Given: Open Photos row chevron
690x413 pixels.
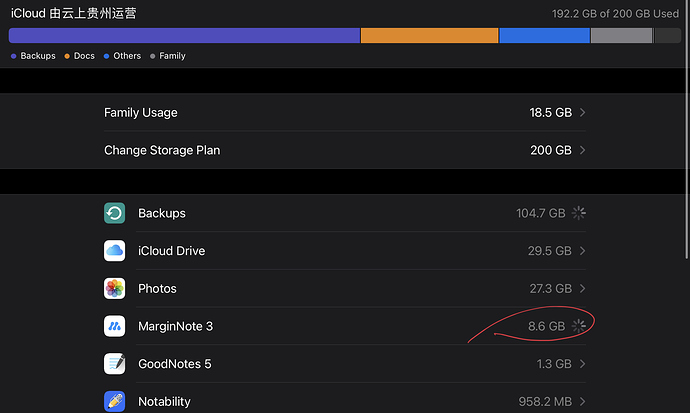Looking at the screenshot, I should pyautogui.click(x=582, y=289).
